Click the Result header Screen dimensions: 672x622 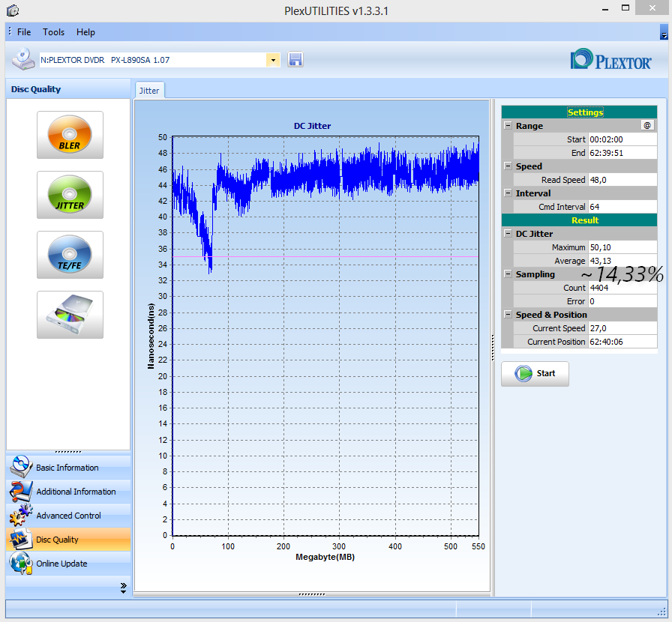[x=579, y=220]
